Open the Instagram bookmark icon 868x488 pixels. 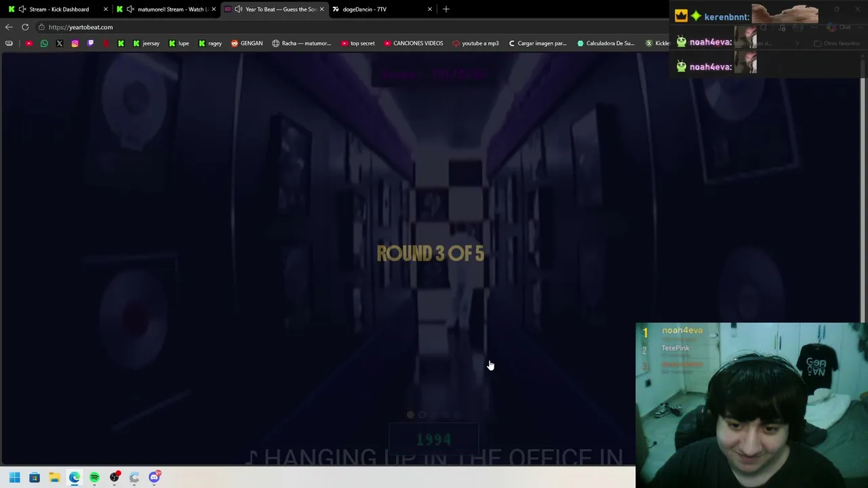75,43
